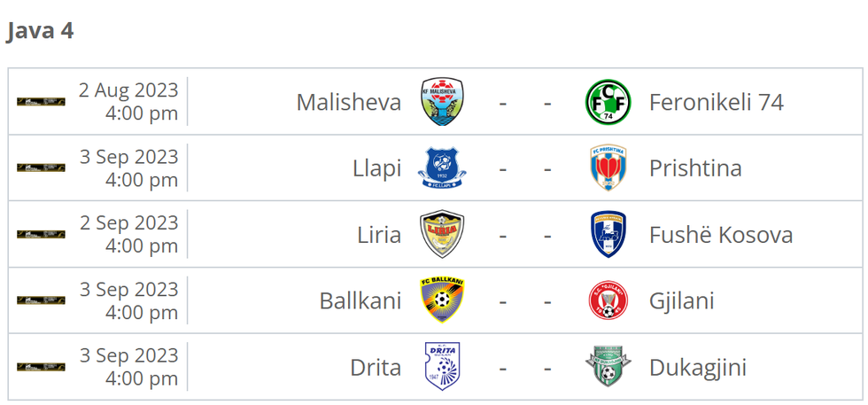This screenshot has width=868, height=405.
Task: Click the league logo in Drita row
Action: click(x=41, y=367)
